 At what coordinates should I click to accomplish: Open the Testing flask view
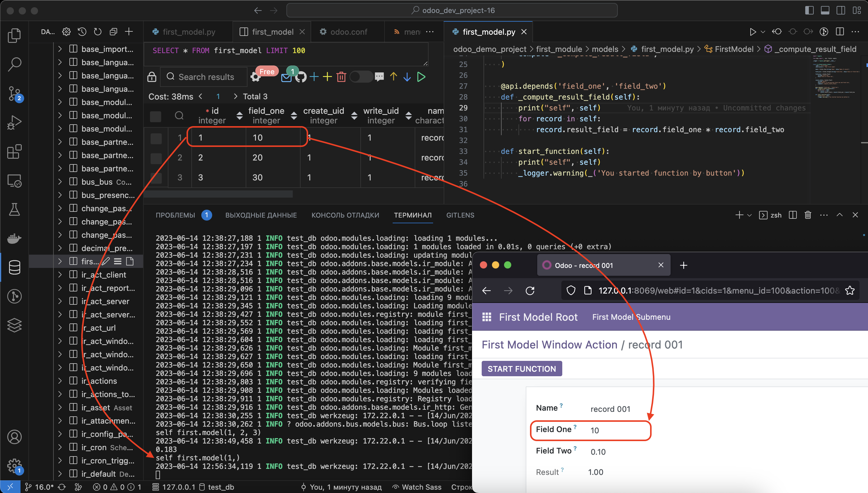tap(14, 210)
